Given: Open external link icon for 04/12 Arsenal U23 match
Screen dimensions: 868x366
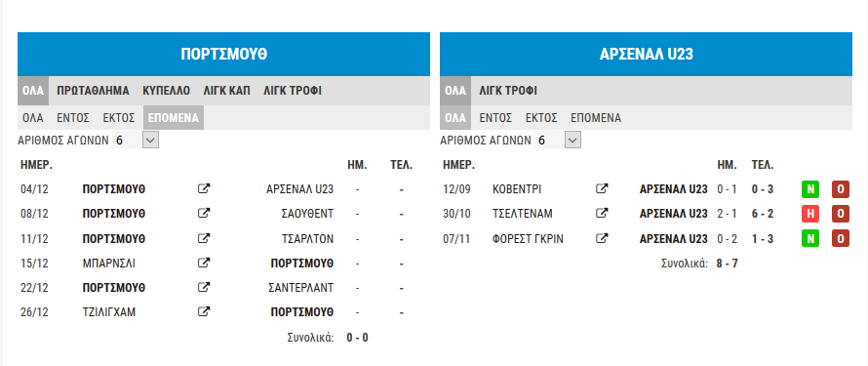Looking at the screenshot, I should click(204, 188).
